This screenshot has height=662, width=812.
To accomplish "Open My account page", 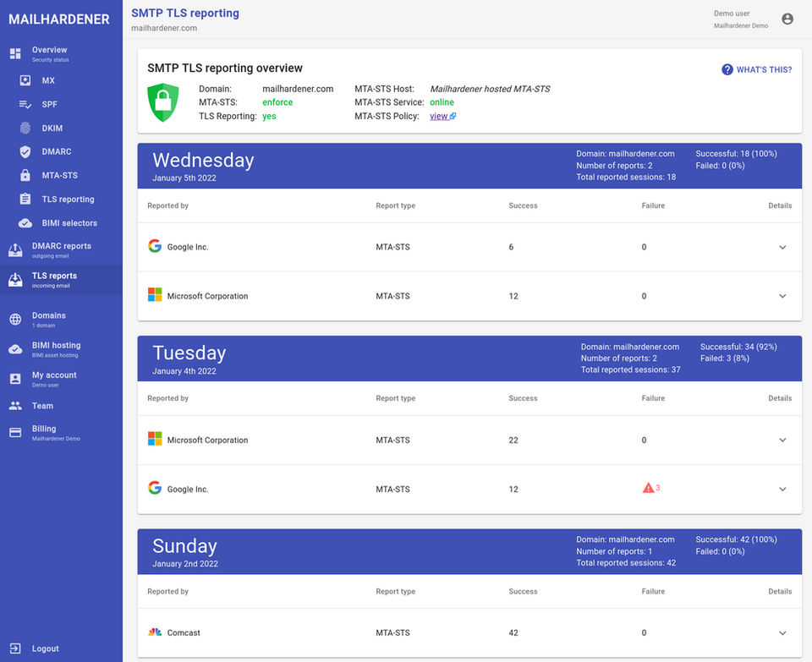I will [x=61, y=379].
